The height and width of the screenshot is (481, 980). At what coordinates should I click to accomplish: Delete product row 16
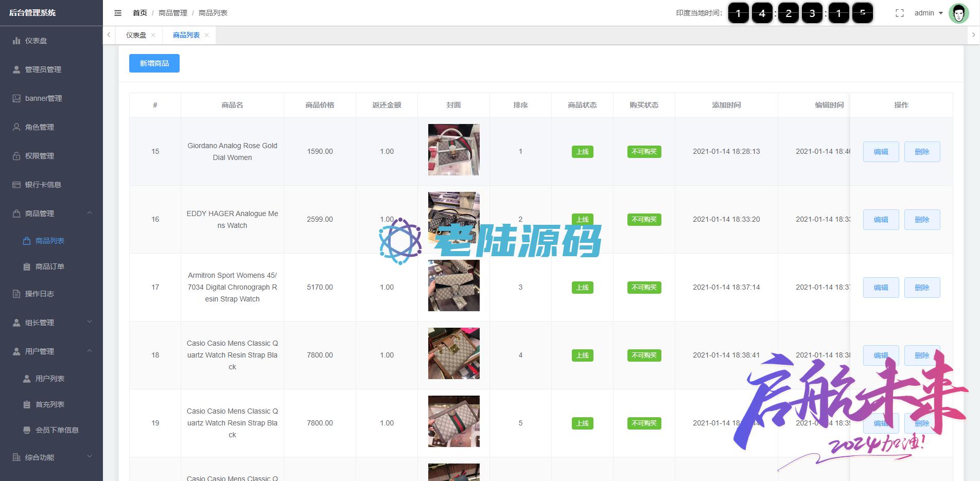click(922, 220)
